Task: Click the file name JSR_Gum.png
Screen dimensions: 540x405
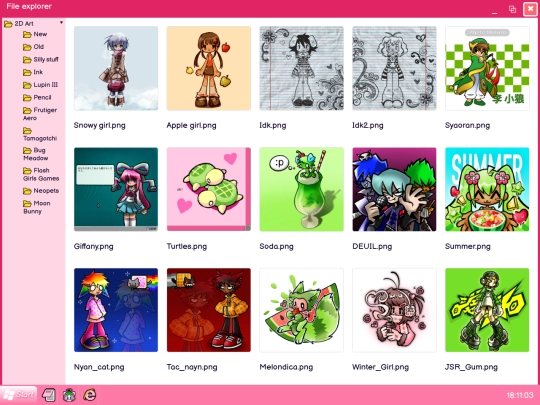Action: pyautogui.click(x=471, y=367)
